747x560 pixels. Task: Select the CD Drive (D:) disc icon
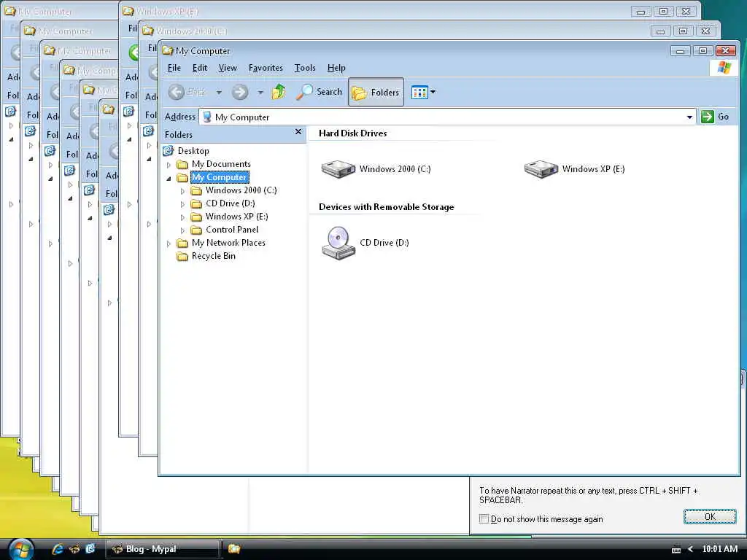pos(338,243)
